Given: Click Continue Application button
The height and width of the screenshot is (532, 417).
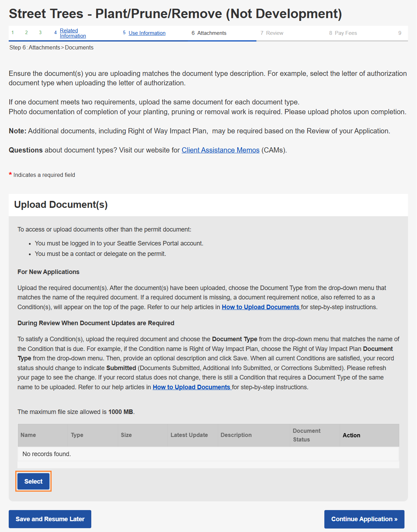Looking at the screenshot, I should coord(364,519).
